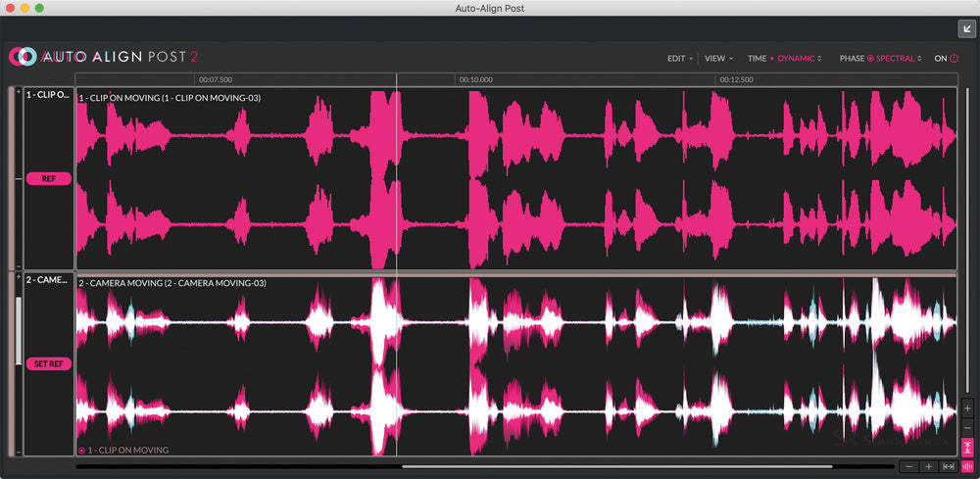Click track 2 gain minus at bottom

[x=18, y=452]
